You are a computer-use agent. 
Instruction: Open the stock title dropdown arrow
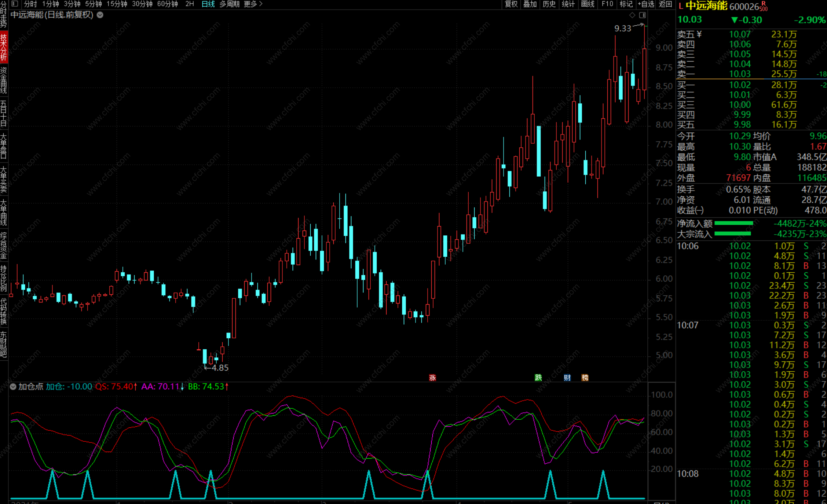click(x=100, y=15)
